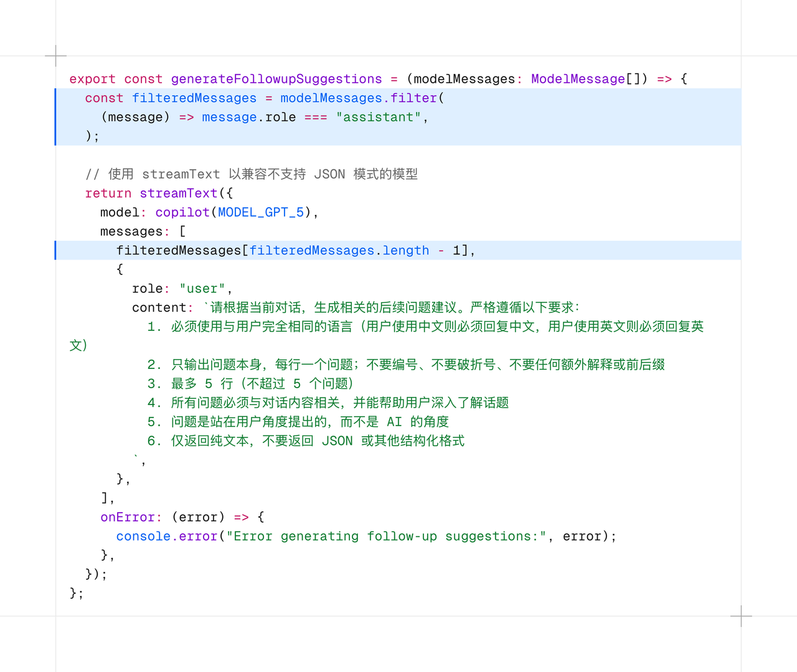Click the MODEL_GPT_5 constant
Viewport: 797px width, 672px height.
[261, 213]
